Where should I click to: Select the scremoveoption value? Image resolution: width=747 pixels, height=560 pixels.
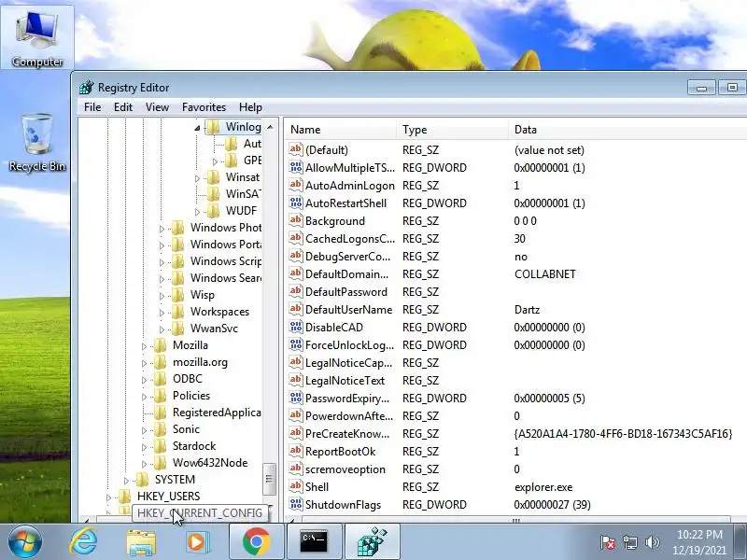pos(345,469)
